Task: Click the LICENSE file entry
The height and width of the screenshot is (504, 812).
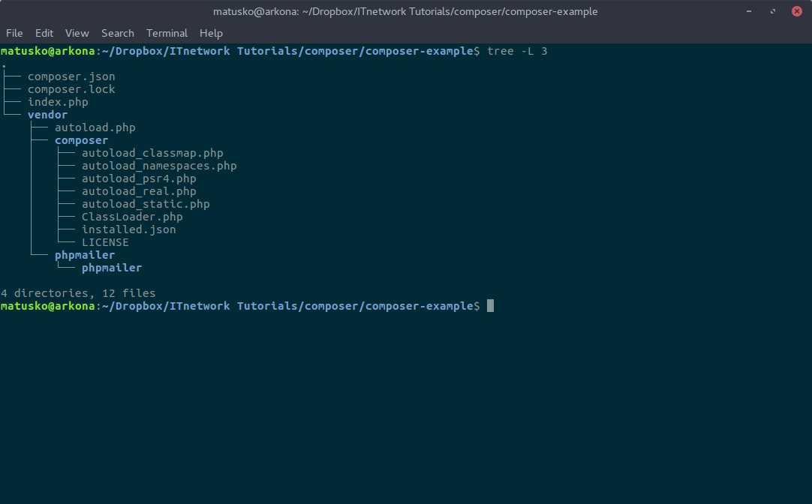Action: tap(105, 241)
